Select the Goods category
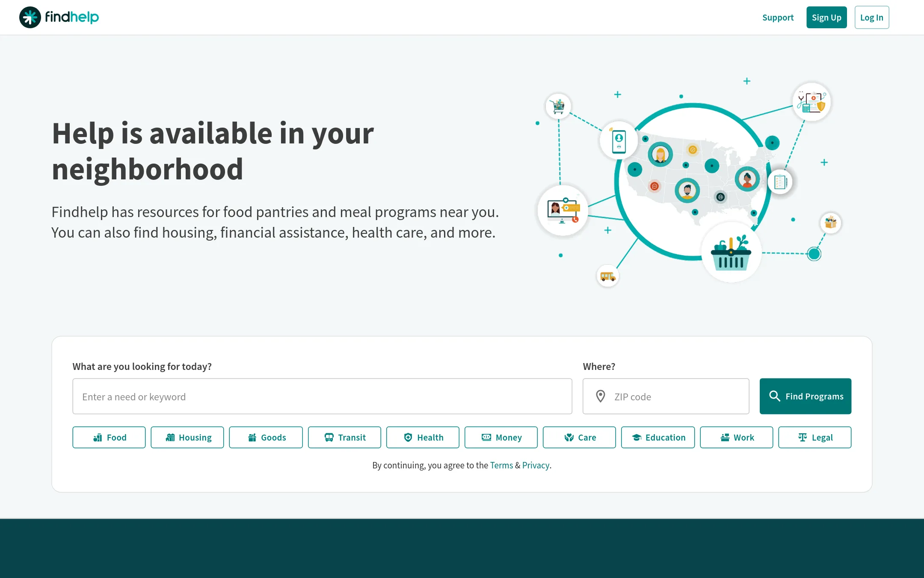The width and height of the screenshot is (924, 578). pyautogui.click(x=266, y=438)
